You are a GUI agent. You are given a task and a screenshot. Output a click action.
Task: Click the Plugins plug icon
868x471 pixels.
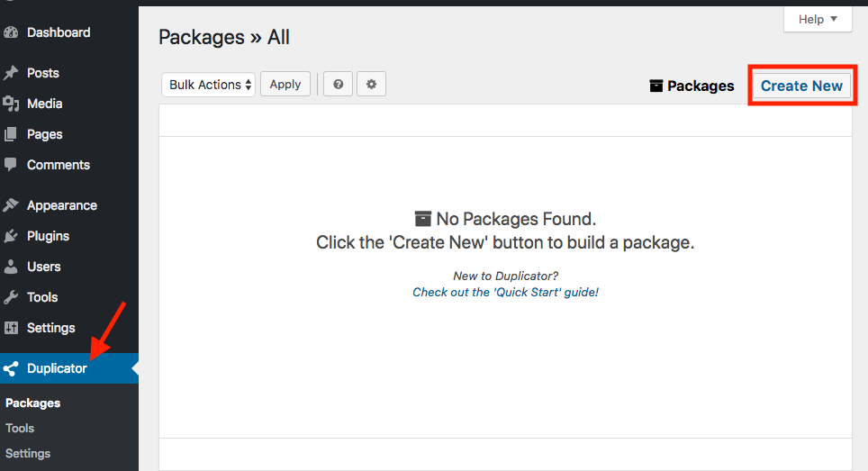[11, 236]
